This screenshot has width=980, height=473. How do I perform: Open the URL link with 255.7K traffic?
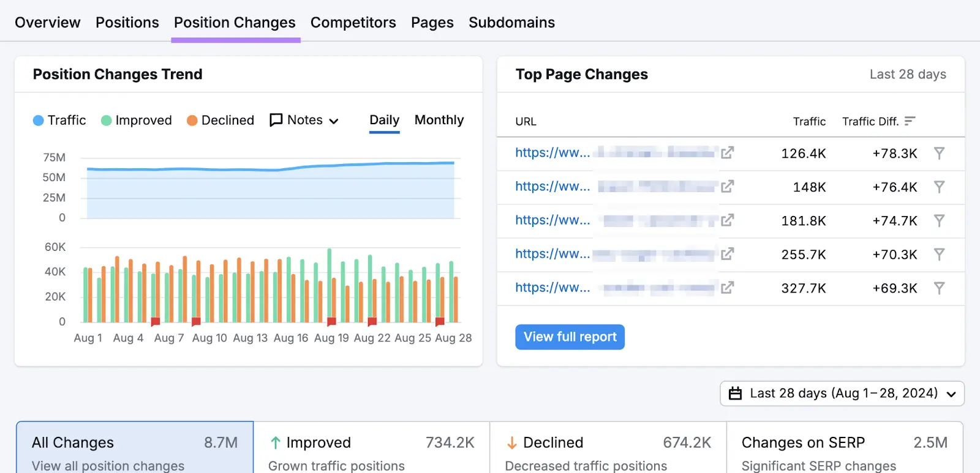(552, 254)
